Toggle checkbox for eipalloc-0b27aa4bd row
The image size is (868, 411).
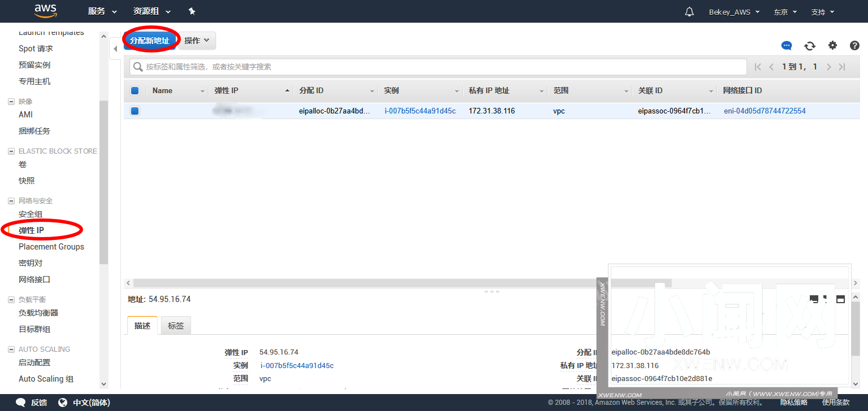(x=134, y=111)
